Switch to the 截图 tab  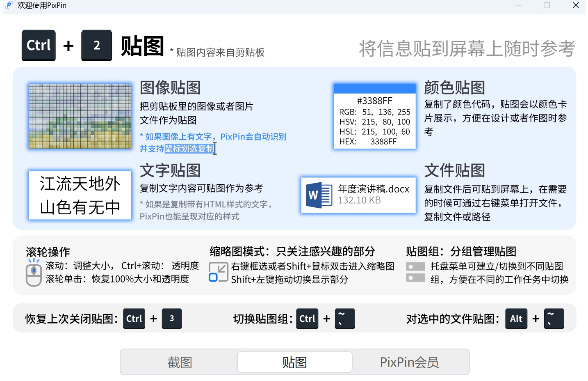(x=180, y=362)
